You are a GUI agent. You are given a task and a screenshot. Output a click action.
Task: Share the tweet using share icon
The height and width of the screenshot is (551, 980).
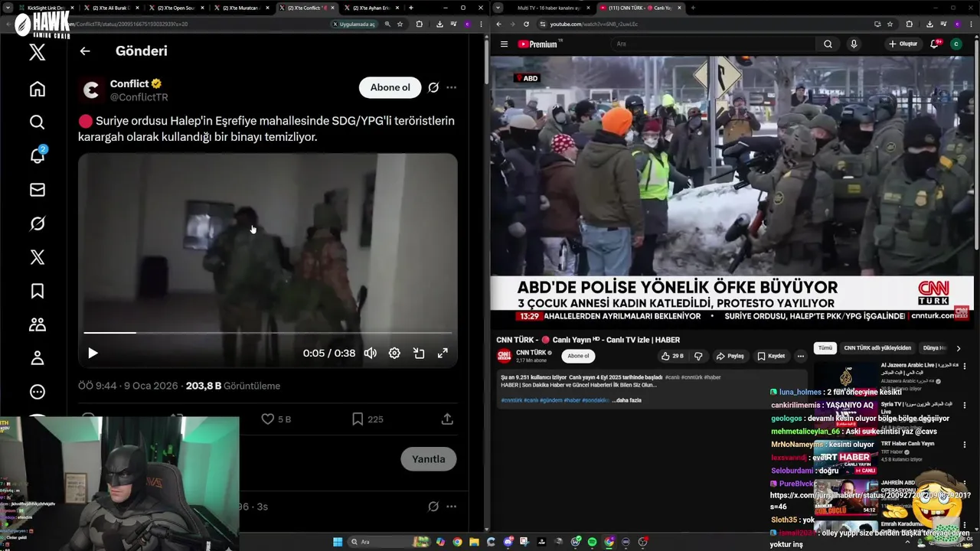447,419
